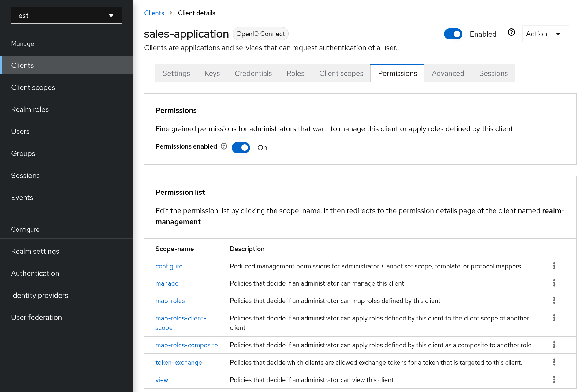The width and height of the screenshot is (587, 392).
Task: Select Identity providers in the sidebar
Action: coord(39,295)
